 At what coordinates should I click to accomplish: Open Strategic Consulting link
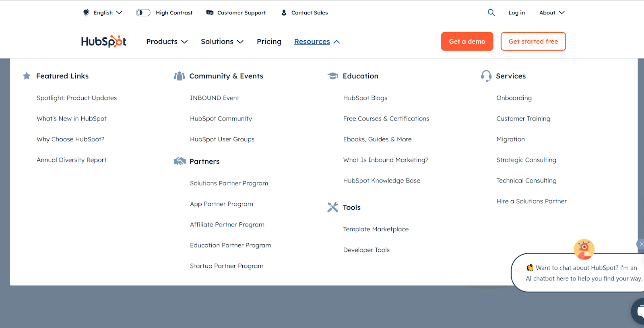[x=526, y=160]
